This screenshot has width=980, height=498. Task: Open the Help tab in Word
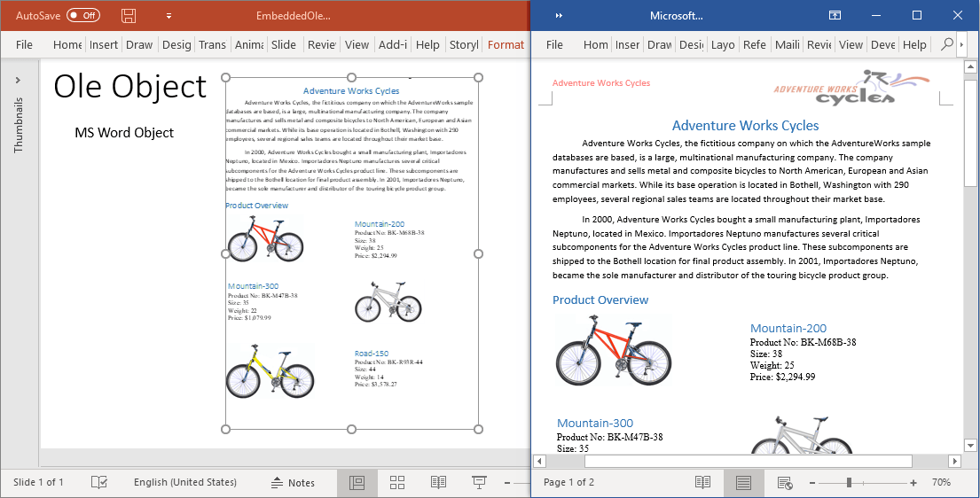coord(914,44)
